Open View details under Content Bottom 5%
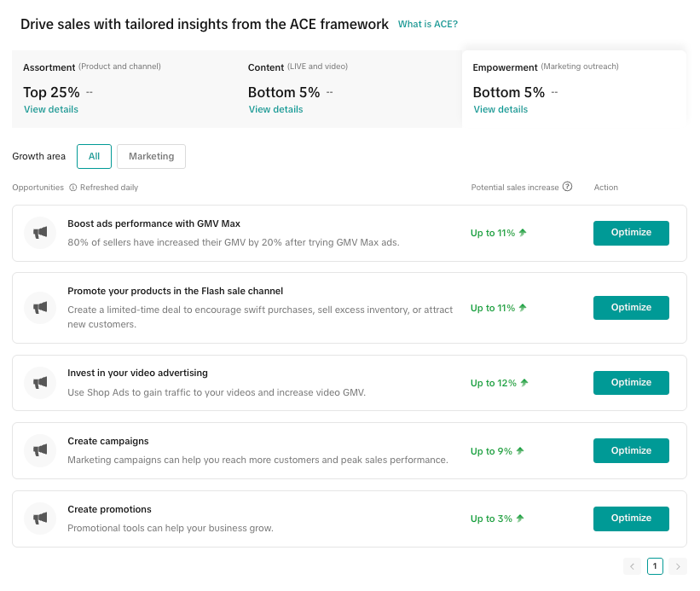 [275, 109]
